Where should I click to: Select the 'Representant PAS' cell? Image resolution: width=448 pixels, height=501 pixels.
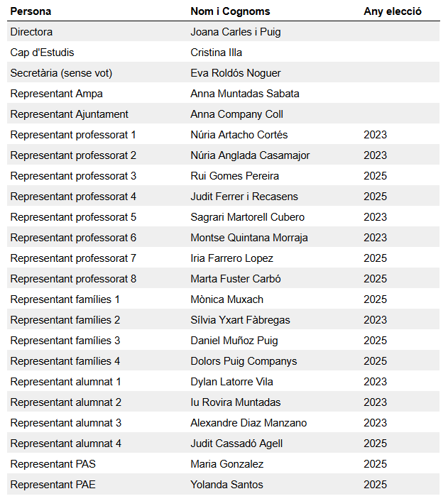click(x=53, y=464)
